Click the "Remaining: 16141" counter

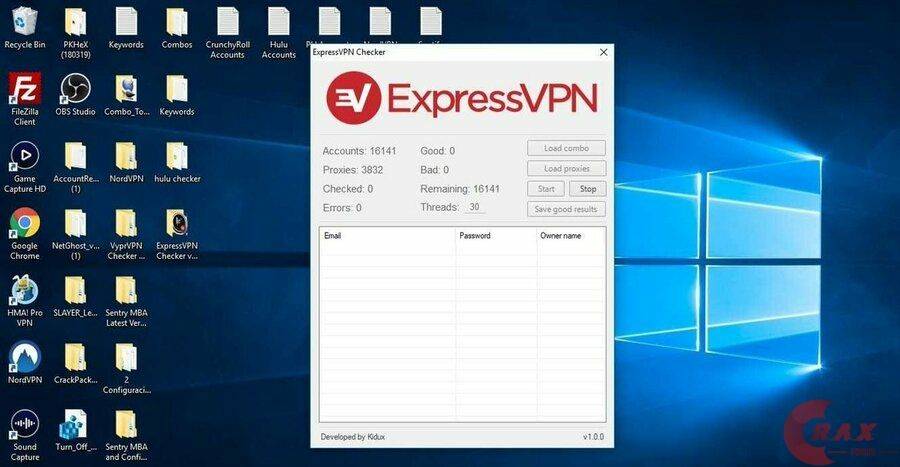pyautogui.click(x=460, y=189)
